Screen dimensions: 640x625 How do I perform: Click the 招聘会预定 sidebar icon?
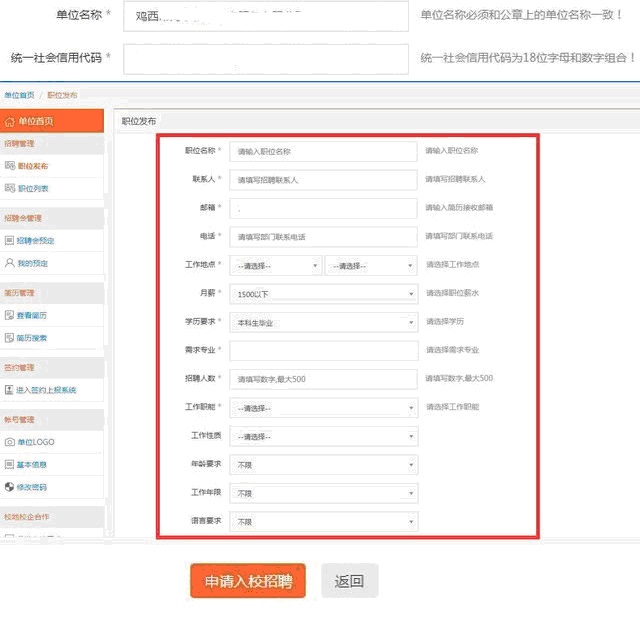tap(10, 241)
